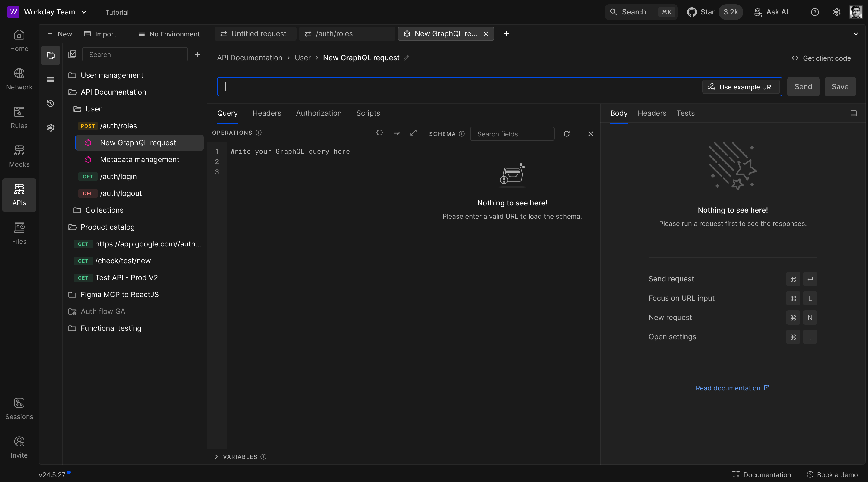Close the New GraphQL request tab

click(x=486, y=34)
